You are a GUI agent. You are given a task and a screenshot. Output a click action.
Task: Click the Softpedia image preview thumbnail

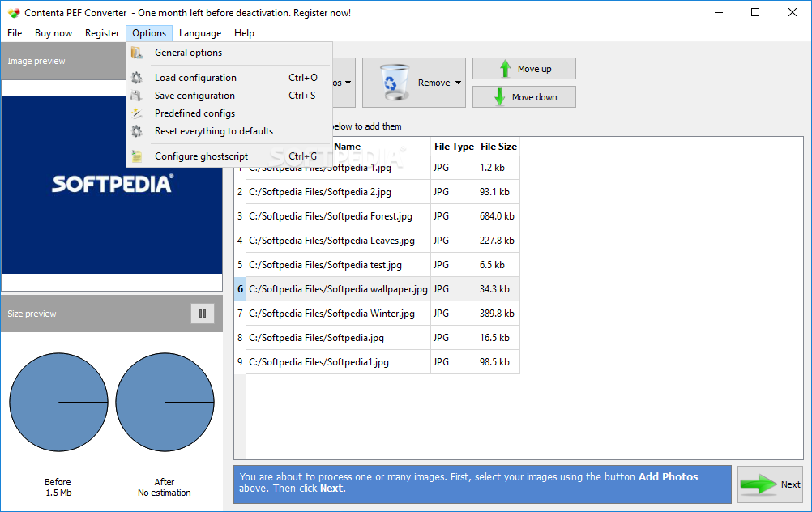click(112, 185)
